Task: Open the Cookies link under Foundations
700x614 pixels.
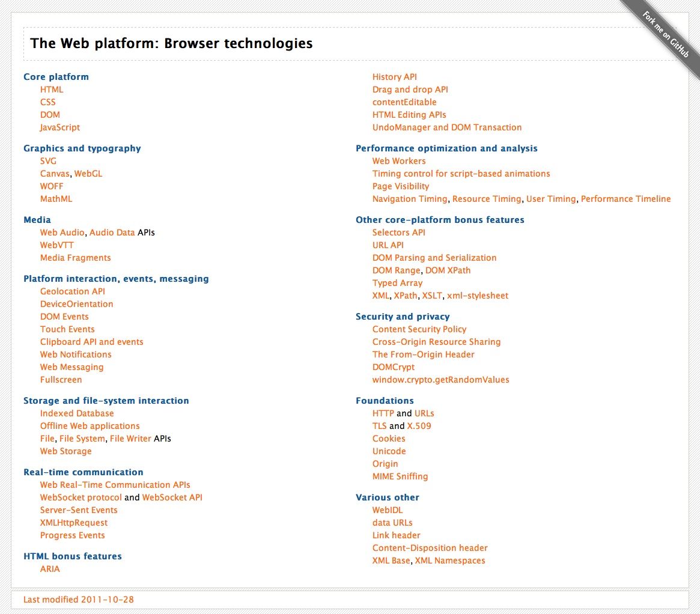Action: pyautogui.click(x=388, y=438)
